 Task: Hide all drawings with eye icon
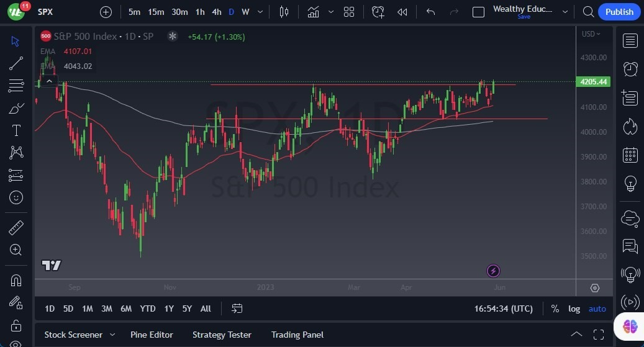click(x=16, y=343)
